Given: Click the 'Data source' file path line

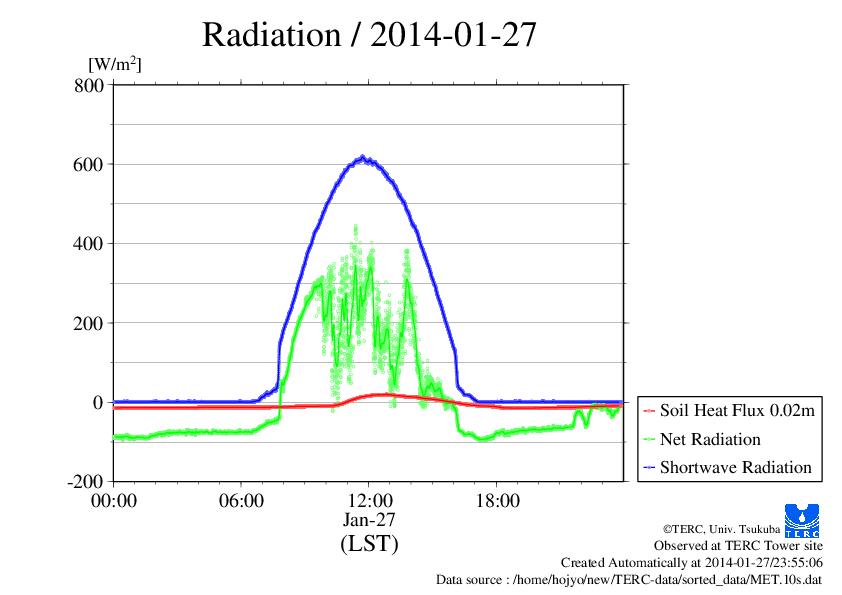Looking at the screenshot, I should (629, 580).
